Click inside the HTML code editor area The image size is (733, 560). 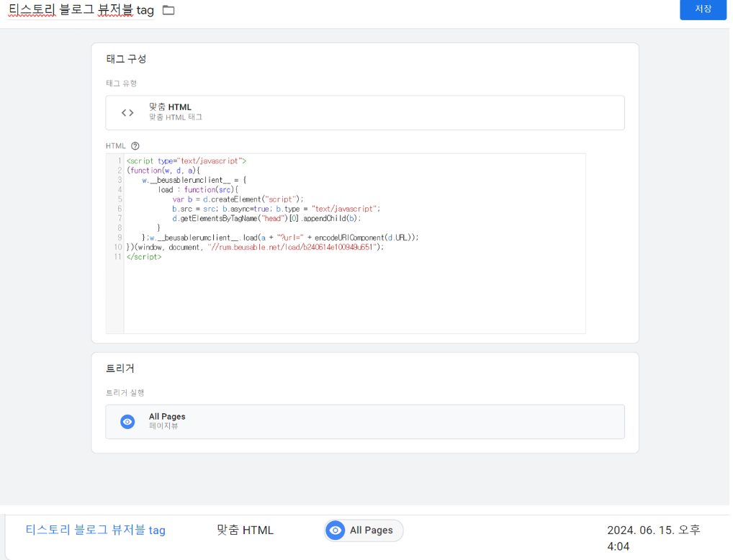click(x=354, y=243)
